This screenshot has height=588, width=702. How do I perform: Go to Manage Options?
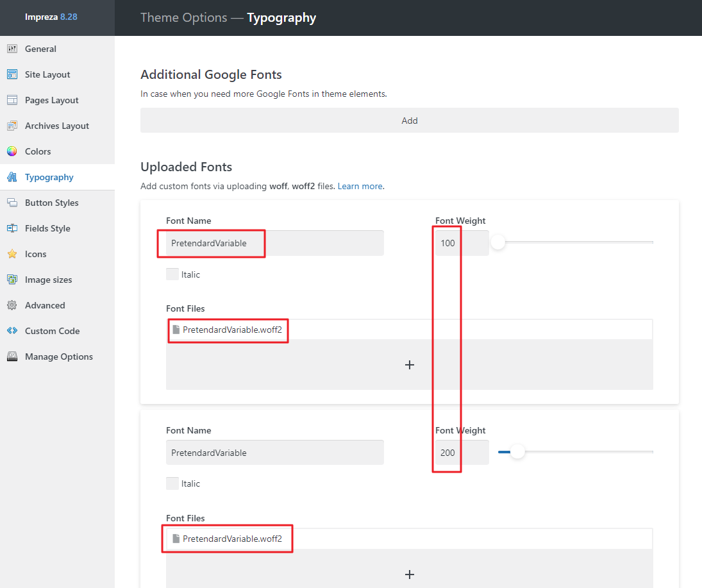coord(58,357)
